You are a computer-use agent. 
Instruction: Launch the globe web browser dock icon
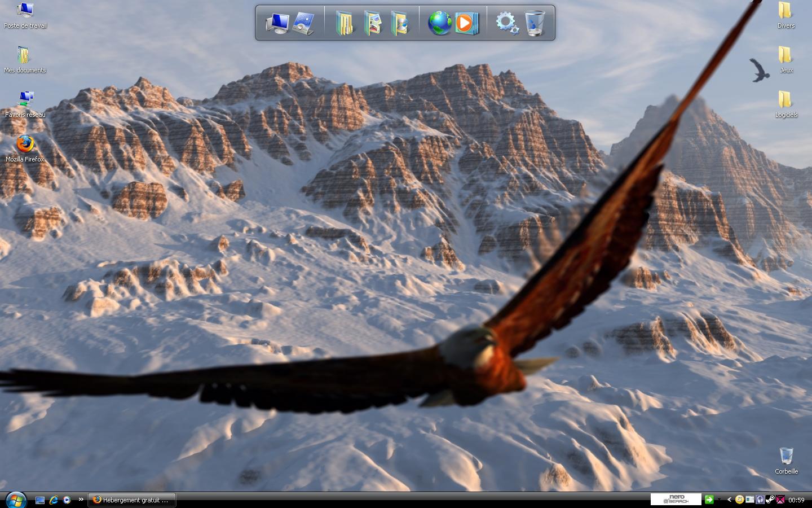point(439,23)
